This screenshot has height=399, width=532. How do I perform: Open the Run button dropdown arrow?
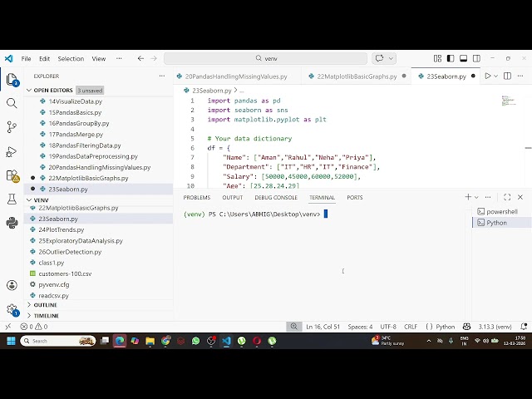pos(495,76)
